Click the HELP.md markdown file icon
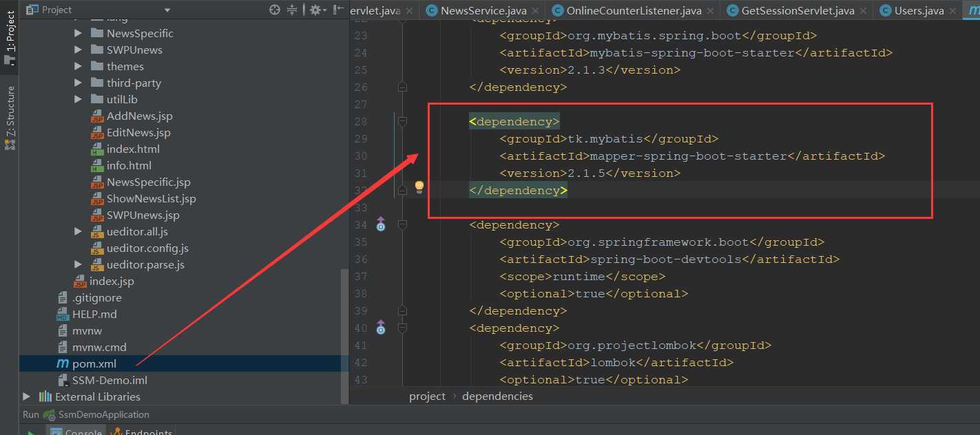Image resolution: width=980 pixels, height=435 pixels. (62, 315)
